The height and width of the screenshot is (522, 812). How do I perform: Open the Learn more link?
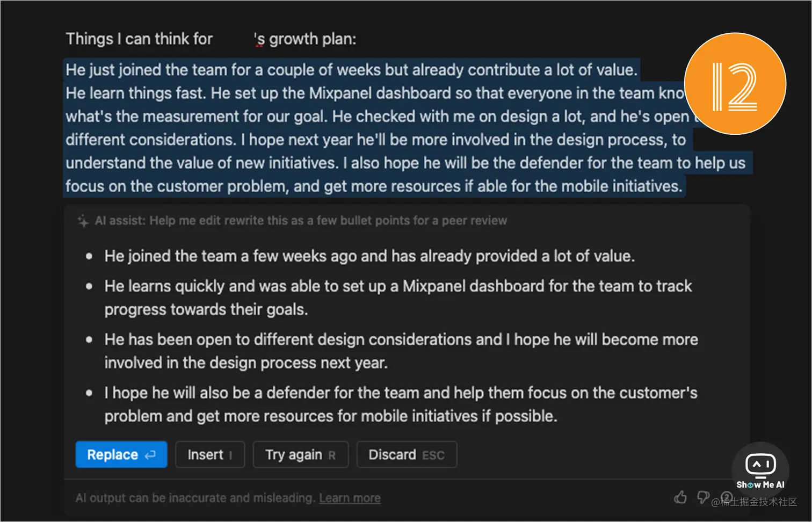pyautogui.click(x=350, y=498)
